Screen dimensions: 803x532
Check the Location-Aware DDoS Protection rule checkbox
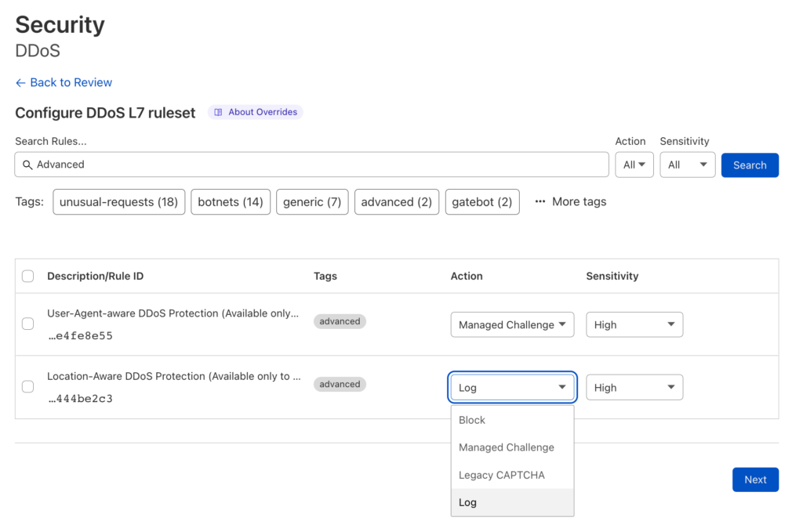pos(27,386)
